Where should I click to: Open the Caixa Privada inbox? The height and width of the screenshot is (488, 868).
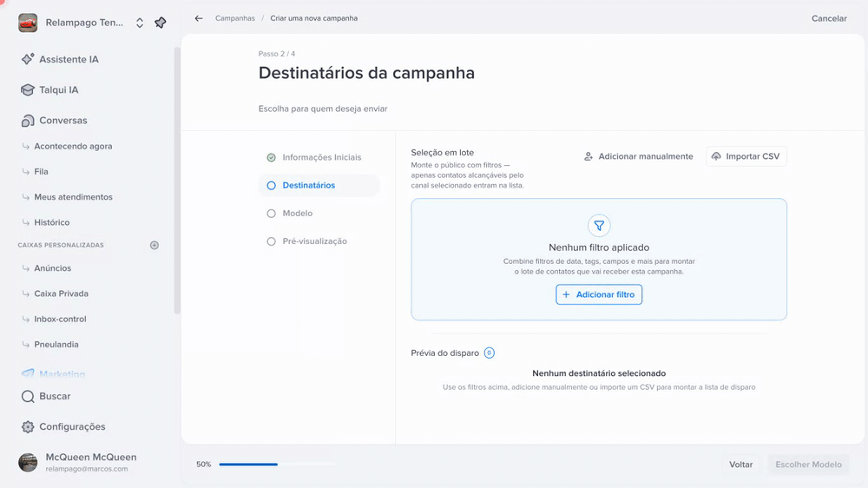[x=61, y=293]
